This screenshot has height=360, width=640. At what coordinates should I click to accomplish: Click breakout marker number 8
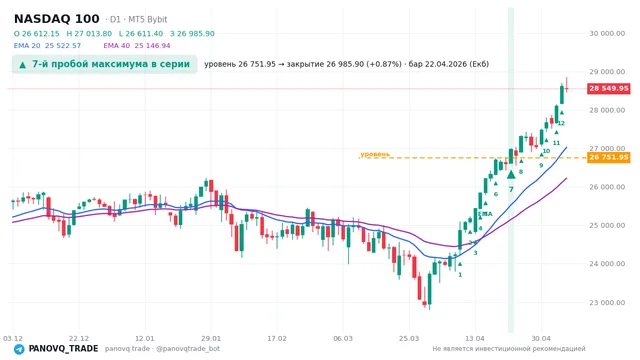tap(521, 172)
